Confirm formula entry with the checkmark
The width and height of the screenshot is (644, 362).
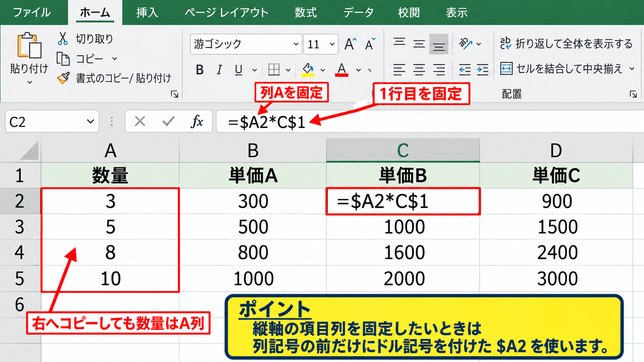pyautogui.click(x=168, y=122)
